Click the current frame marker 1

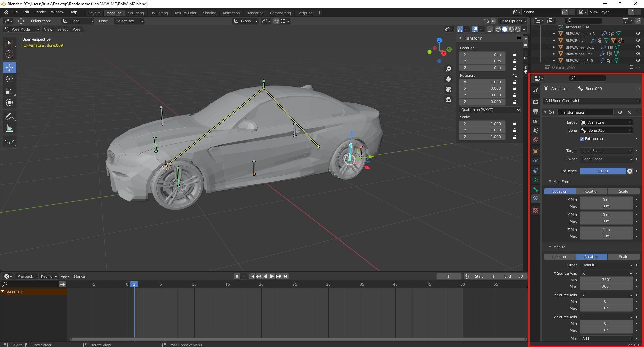click(x=134, y=284)
